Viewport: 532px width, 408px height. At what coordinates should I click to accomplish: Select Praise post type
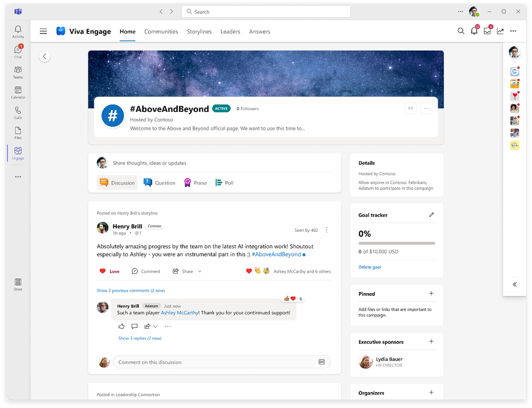pos(195,183)
